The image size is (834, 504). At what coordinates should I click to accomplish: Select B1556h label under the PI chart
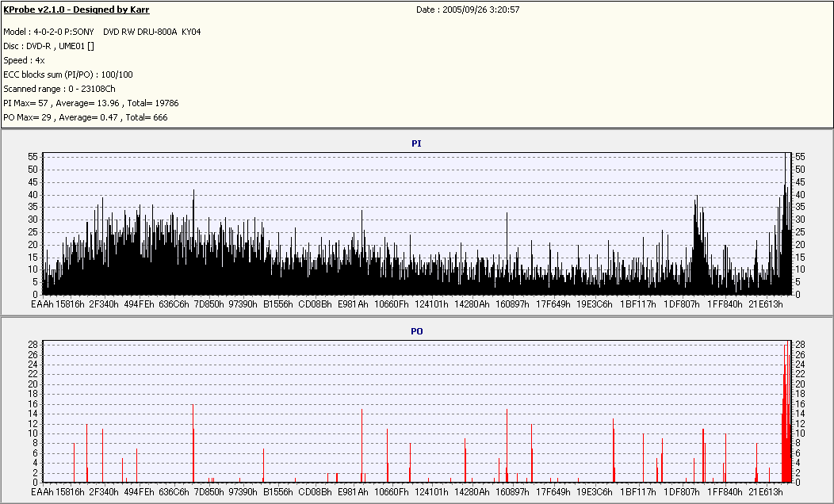pos(278,304)
